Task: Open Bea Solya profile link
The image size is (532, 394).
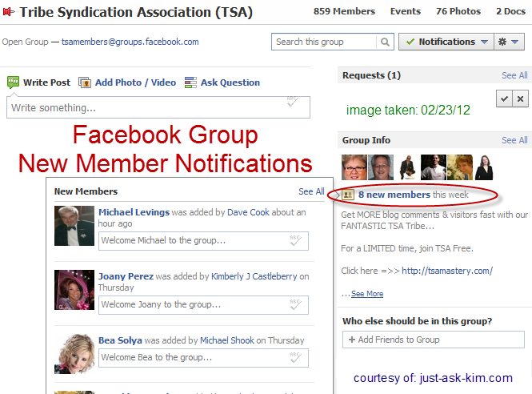Action: tap(120, 340)
